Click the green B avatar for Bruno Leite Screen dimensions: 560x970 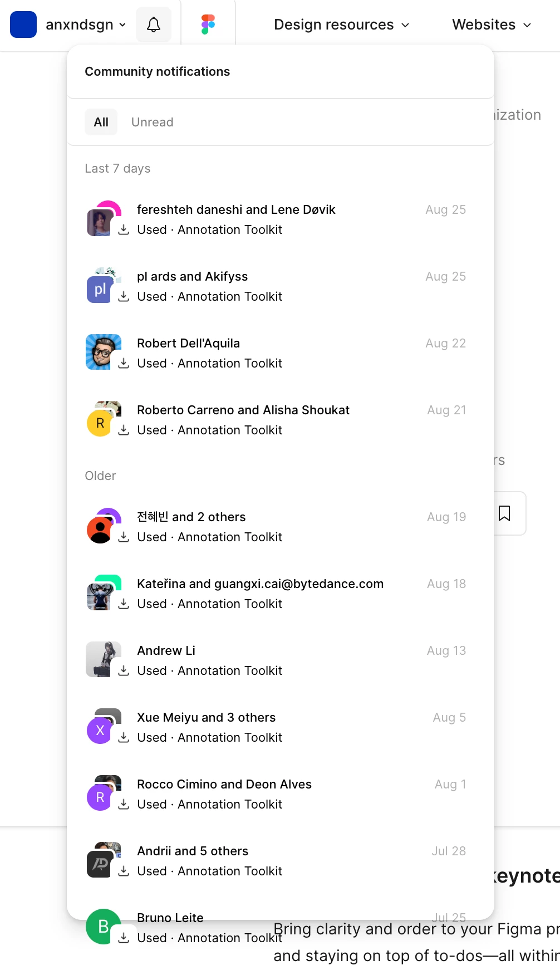click(104, 927)
